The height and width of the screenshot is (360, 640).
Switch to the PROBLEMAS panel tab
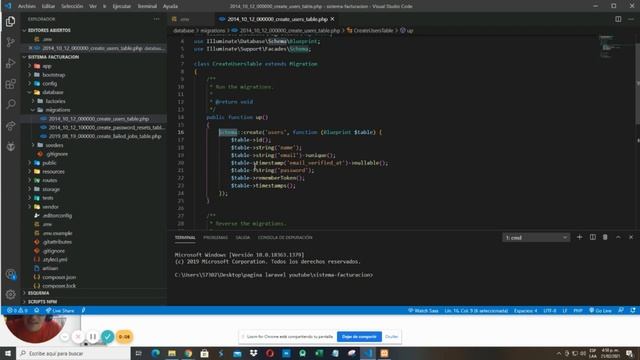[216, 238]
